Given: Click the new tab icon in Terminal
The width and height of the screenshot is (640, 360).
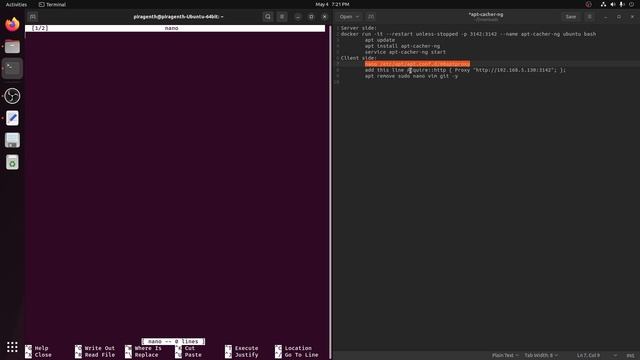Looking at the screenshot, I should point(33,17).
